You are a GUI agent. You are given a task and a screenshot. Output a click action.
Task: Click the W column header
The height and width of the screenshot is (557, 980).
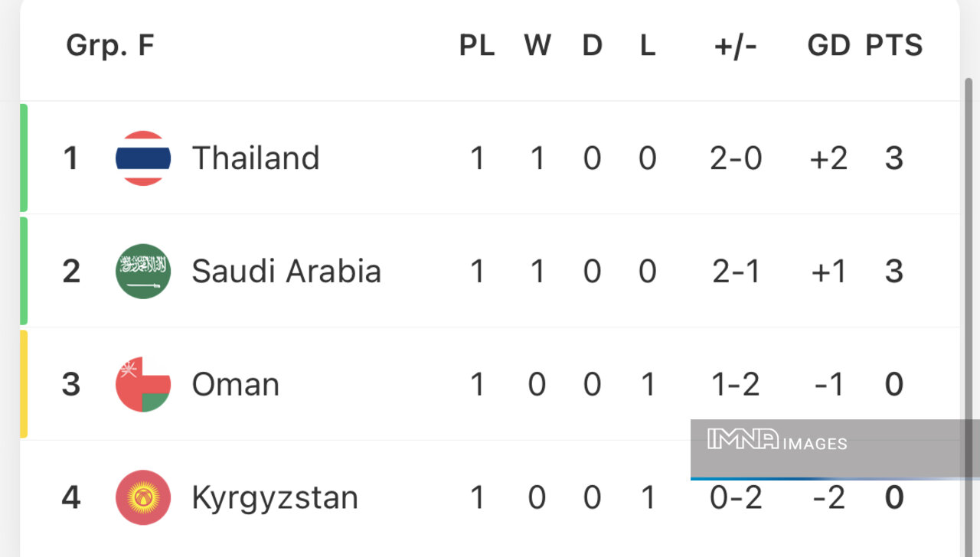pos(537,44)
